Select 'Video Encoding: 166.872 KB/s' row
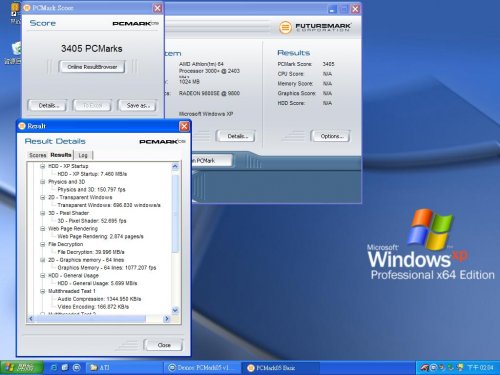 (93, 307)
